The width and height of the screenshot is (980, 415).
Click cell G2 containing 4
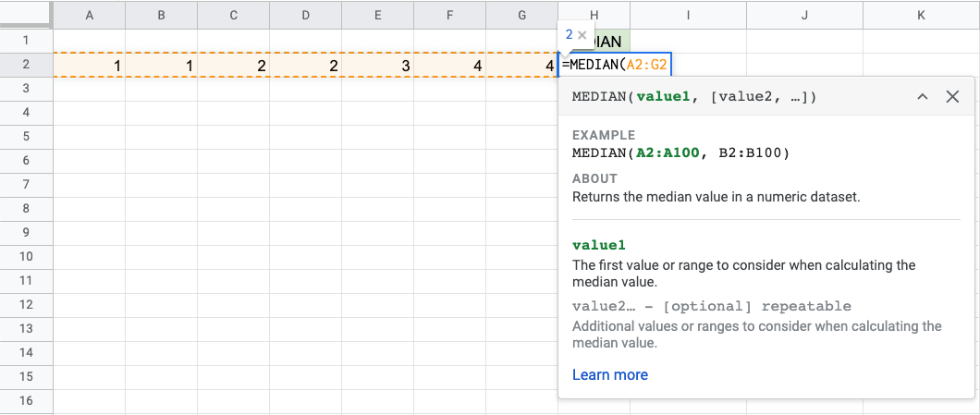[521, 66]
